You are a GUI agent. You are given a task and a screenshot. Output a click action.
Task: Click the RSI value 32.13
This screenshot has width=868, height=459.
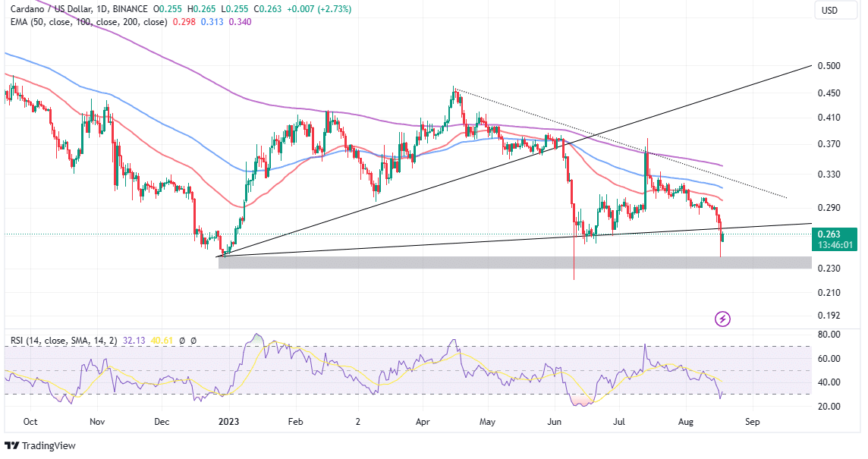tap(134, 341)
